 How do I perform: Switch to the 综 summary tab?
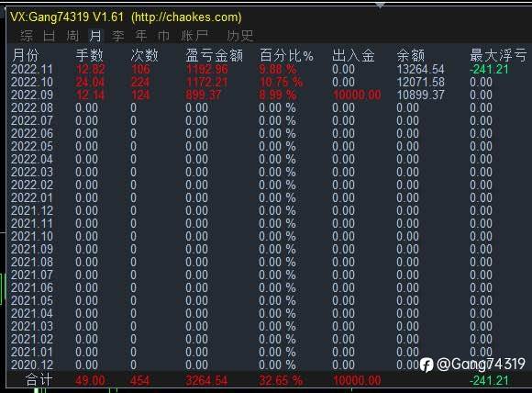27,36
